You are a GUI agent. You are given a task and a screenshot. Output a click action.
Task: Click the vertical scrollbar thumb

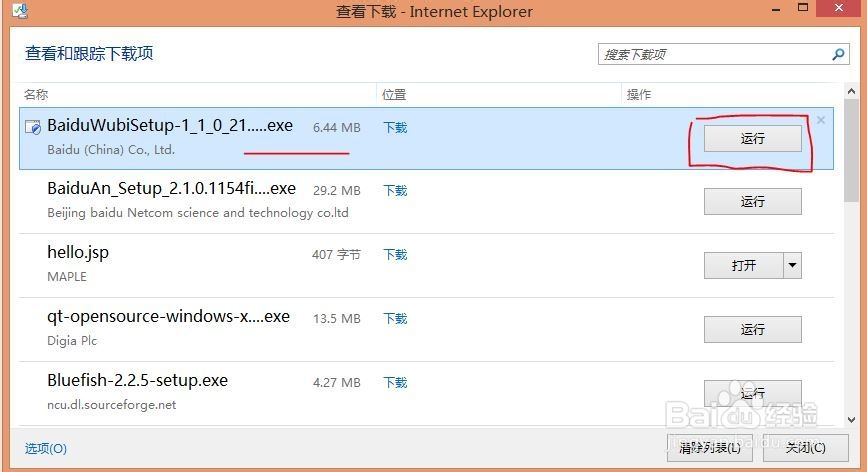852,150
